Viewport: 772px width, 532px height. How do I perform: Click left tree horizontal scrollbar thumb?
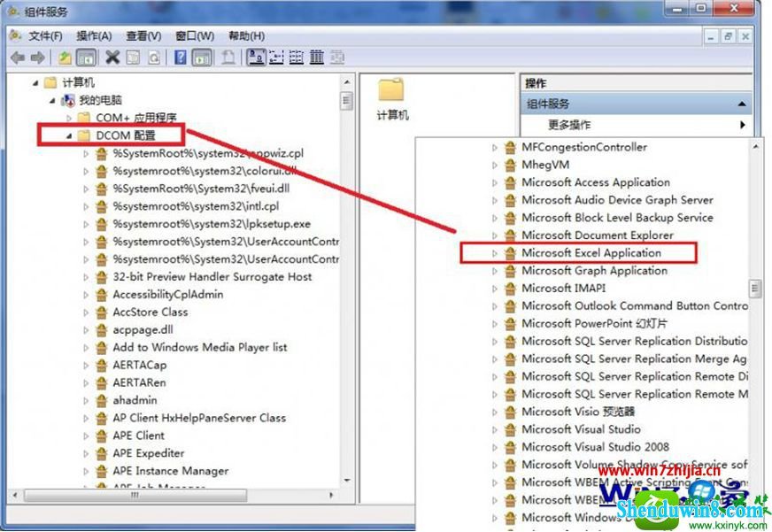click(x=135, y=495)
